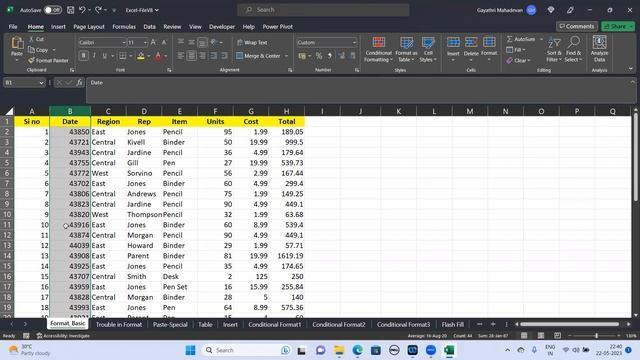Open Orientation text angle options
This screenshot has width=640, height=360.
point(214,42)
